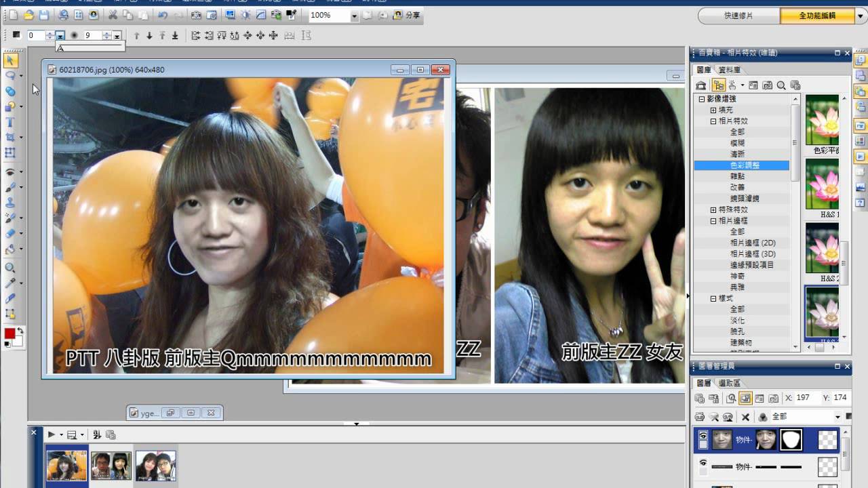Image resolution: width=868 pixels, height=488 pixels.
Task: Delete the object with X icon in Layer Manager
Action: pos(745,417)
